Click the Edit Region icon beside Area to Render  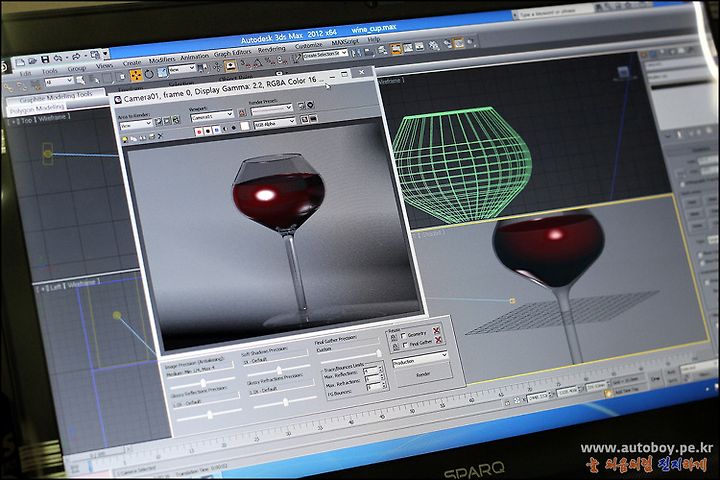158,122
